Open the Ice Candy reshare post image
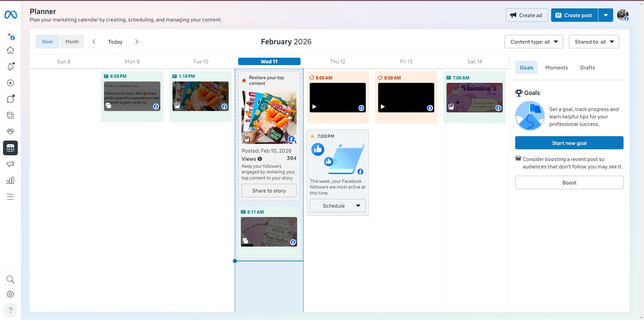Image resolution: width=644 pixels, height=320 pixels. click(x=269, y=117)
